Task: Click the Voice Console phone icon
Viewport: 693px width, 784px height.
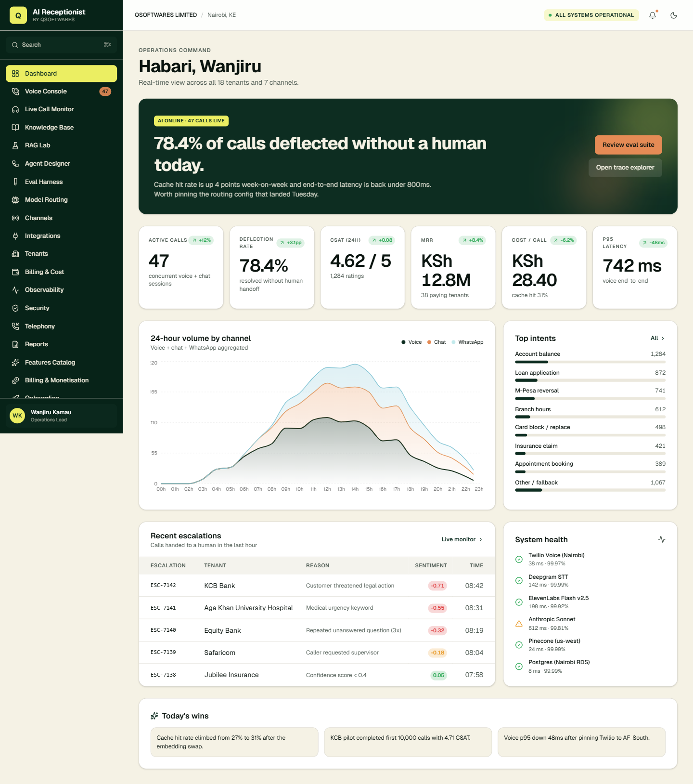Action: coord(15,91)
